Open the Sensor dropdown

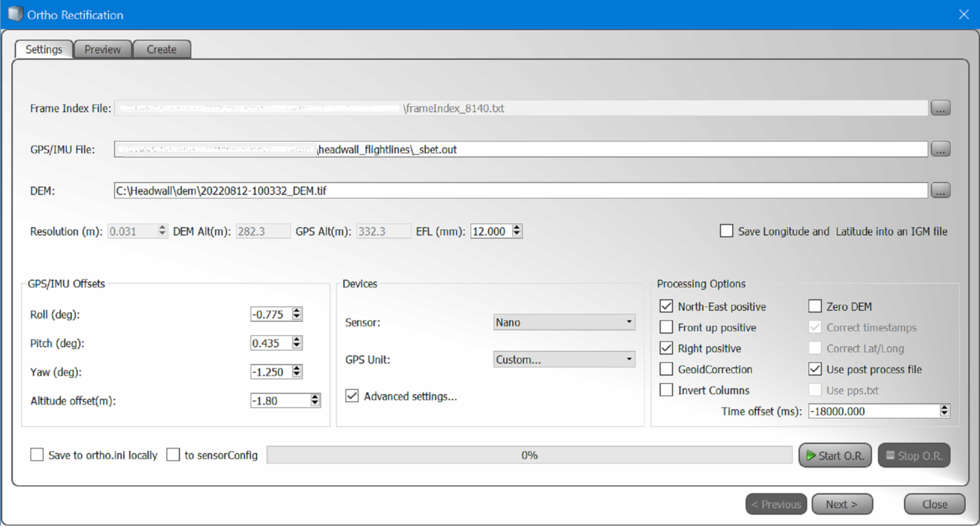pyautogui.click(x=564, y=322)
